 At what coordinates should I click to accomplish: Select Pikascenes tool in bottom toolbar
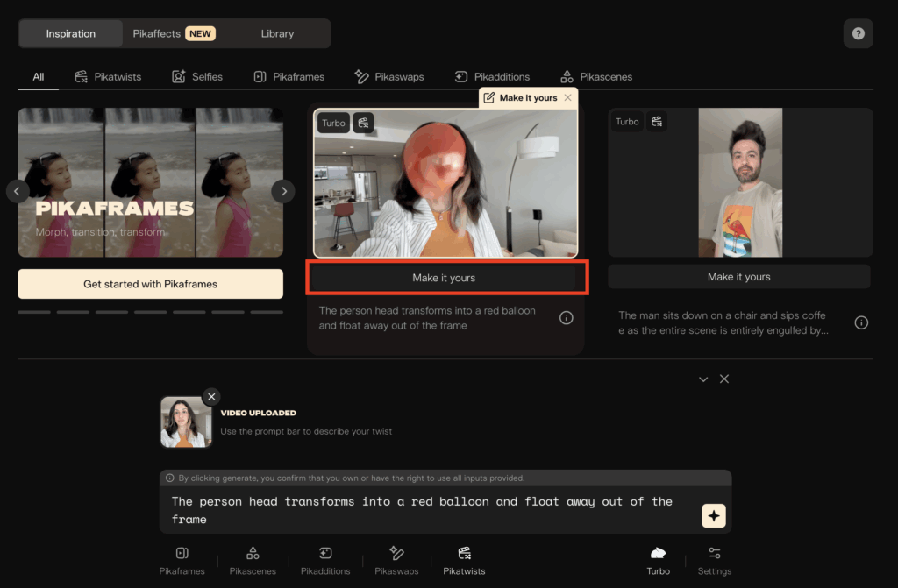tap(253, 560)
